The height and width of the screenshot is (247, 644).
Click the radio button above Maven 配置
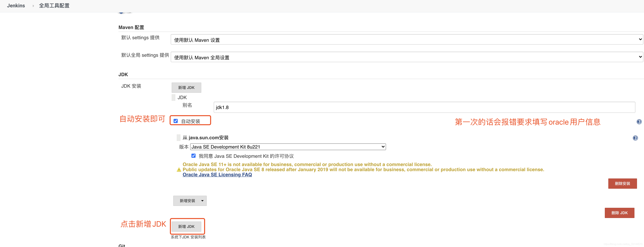click(x=121, y=11)
